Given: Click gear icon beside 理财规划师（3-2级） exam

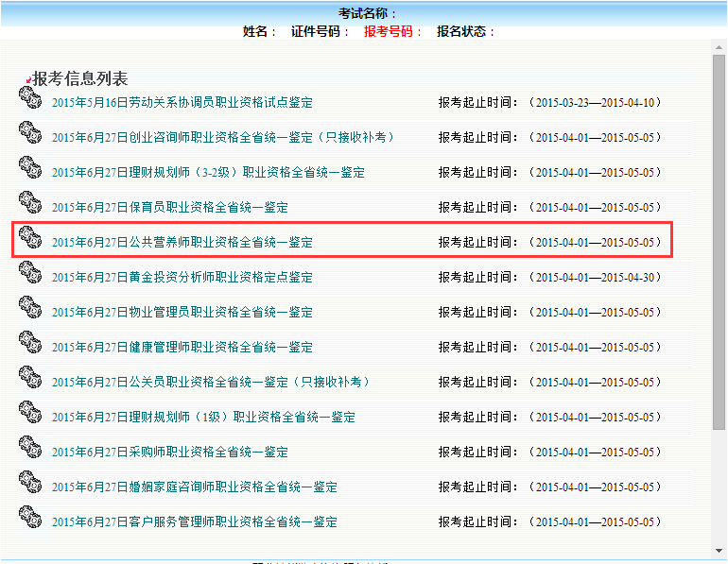Looking at the screenshot, I should point(30,166).
